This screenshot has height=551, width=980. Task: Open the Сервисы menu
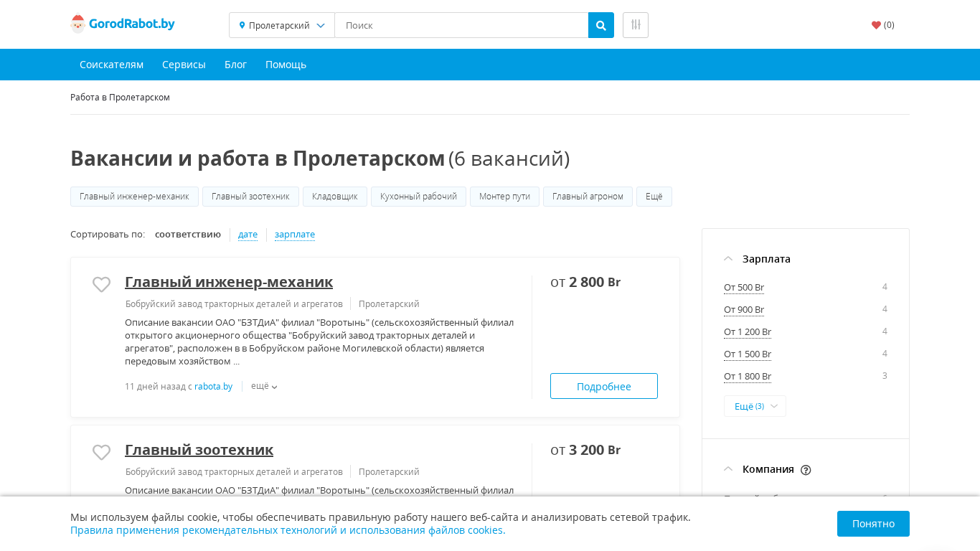(184, 65)
